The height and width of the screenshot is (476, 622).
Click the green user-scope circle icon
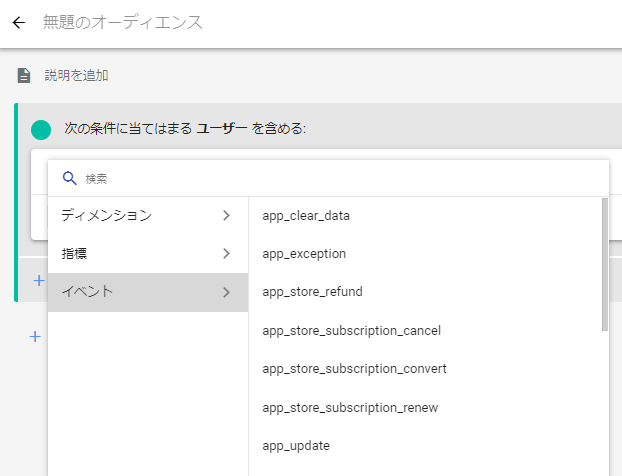(41, 130)
